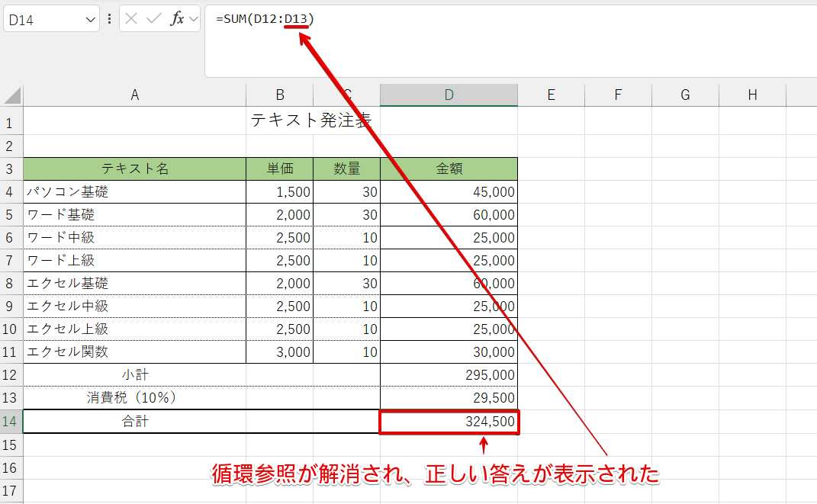
Task: Select total value 324,500
Action: [x=449, y=422]
